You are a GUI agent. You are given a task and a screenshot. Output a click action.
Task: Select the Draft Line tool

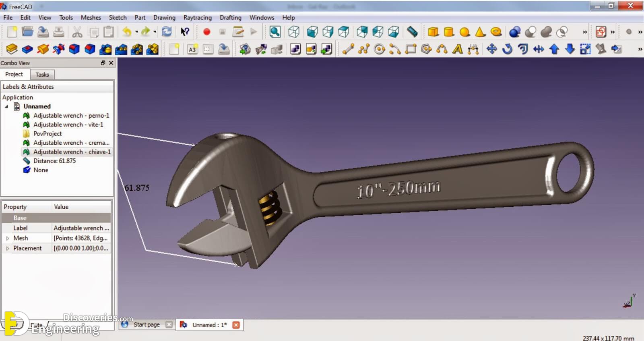click(348, 49)
